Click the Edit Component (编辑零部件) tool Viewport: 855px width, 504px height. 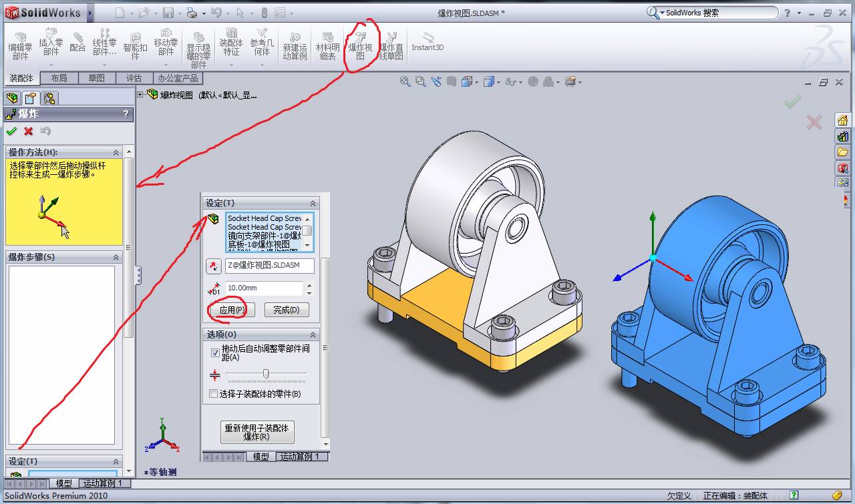tap(20, 45)
